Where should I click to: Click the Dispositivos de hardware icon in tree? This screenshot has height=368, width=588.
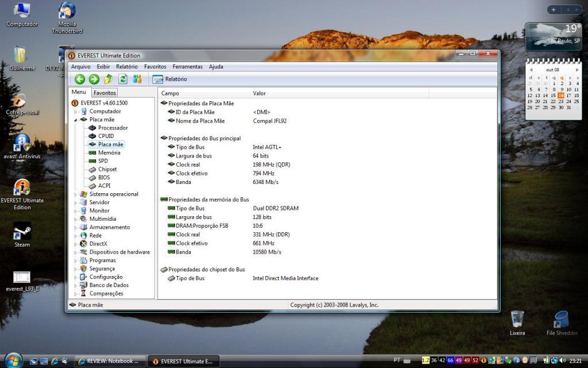pyautogui.click(x=84, y=252)
